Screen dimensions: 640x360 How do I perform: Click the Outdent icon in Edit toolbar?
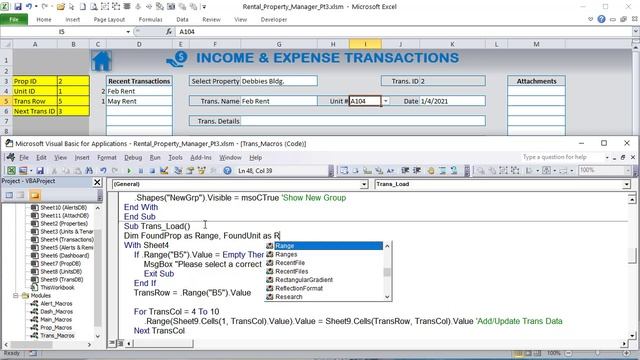tap(417, 171)
